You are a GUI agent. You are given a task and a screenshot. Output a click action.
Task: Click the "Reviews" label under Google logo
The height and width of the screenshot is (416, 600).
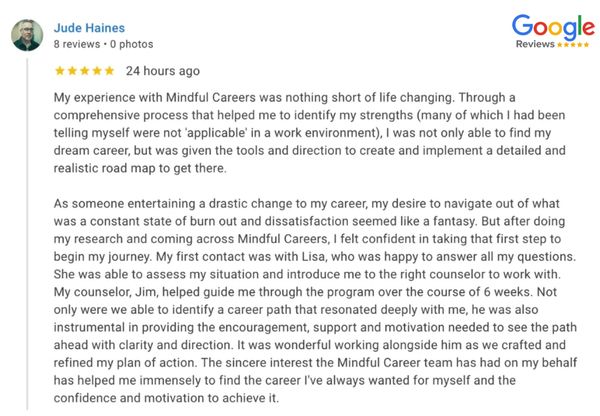pyautogui.click(x=536, y=45)
